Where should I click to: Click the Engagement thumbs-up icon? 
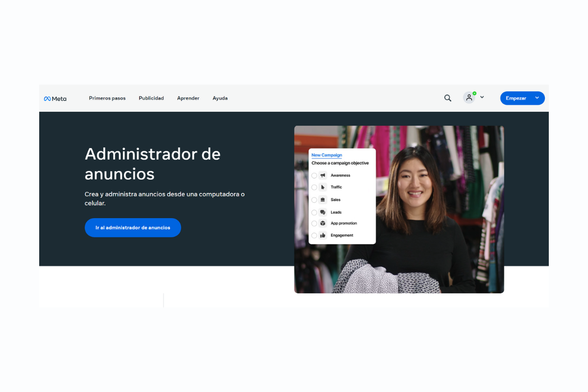323,236
